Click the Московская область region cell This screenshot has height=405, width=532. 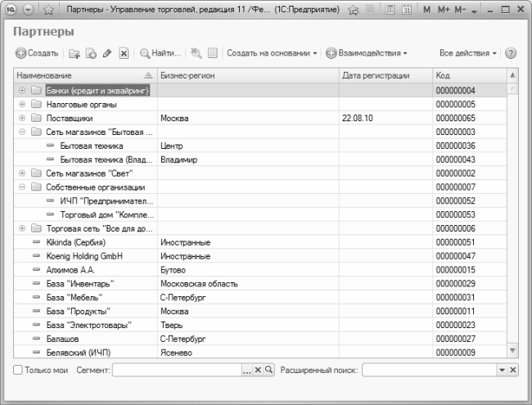pyautogui.click(x=248, y=284)
